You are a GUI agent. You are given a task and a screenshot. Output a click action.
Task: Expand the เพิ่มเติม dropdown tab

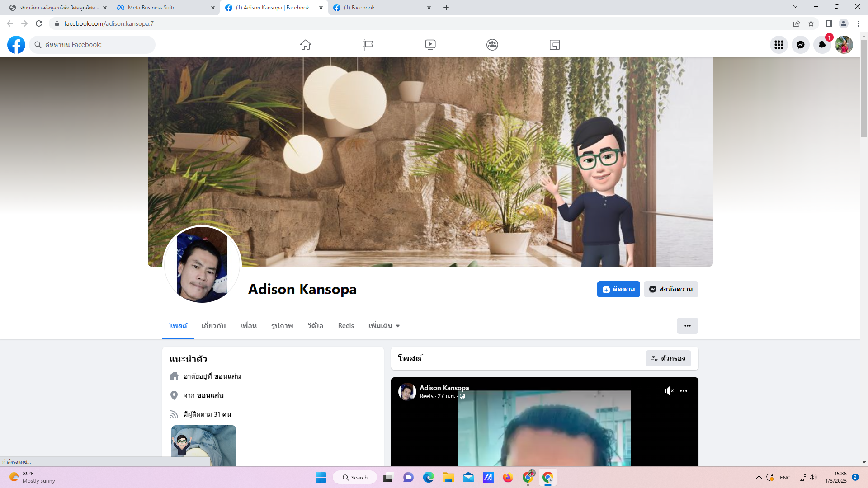[x=384, y=326]
